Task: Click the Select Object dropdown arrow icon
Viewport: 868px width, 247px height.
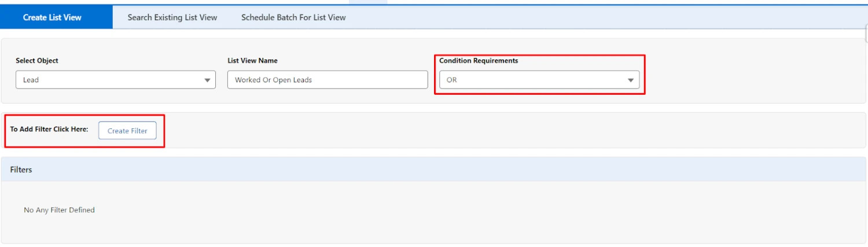Action: coord(207,80)
